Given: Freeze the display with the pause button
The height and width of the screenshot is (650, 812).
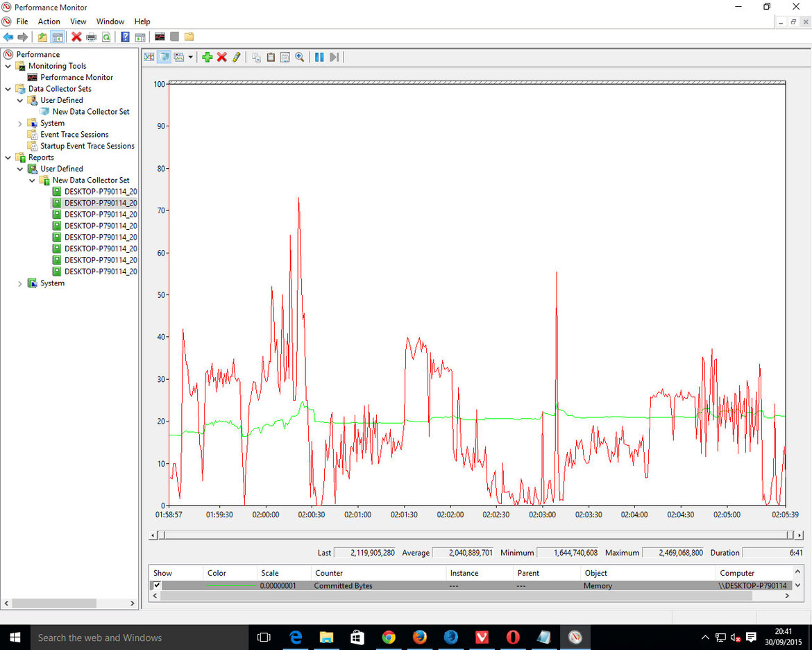Looking at the screenshot, I should pos(319,57).
